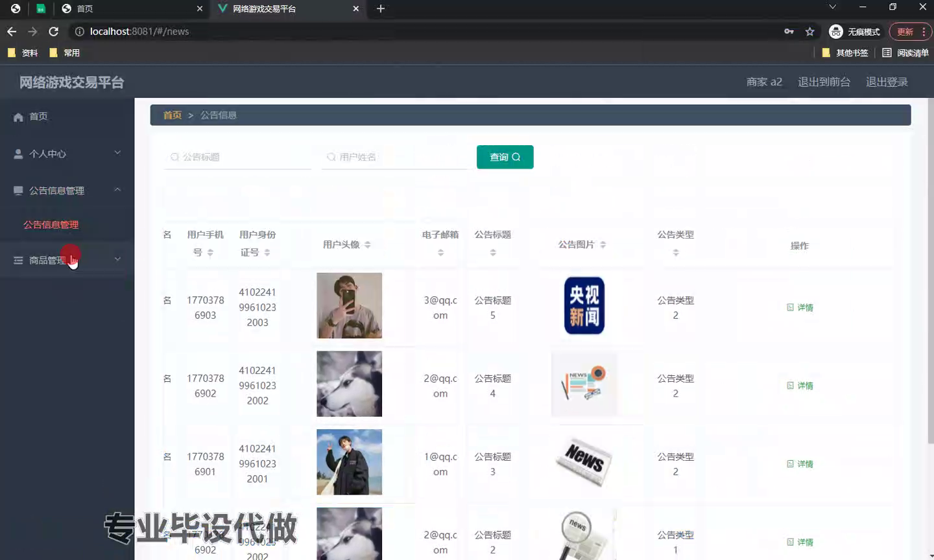The width and height of the screenshot is (934, 560).
Task: Open the password key icon in the address bar
Action: click(x=789, y=31)
